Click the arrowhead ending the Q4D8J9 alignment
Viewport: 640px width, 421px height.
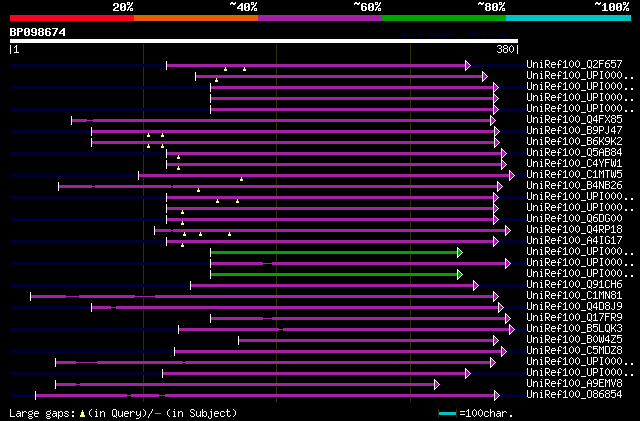(x=501, y=307)
